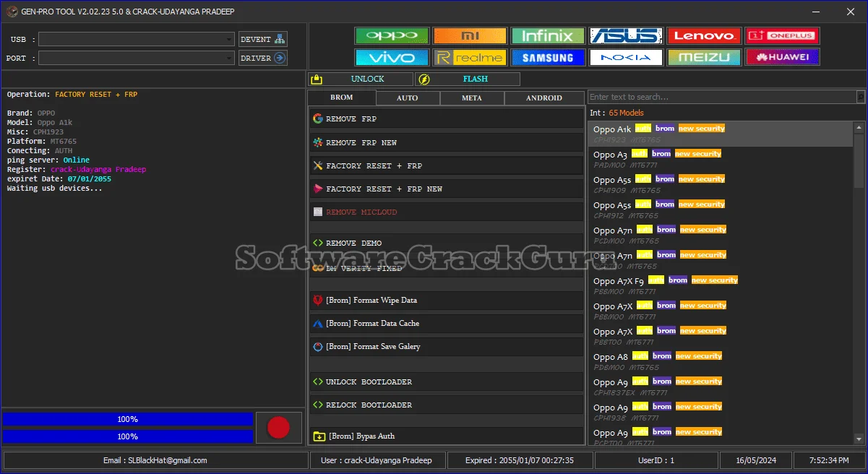Select the vivo brand logo
This screenshot has height=474, width=868.
pos(392,57)
